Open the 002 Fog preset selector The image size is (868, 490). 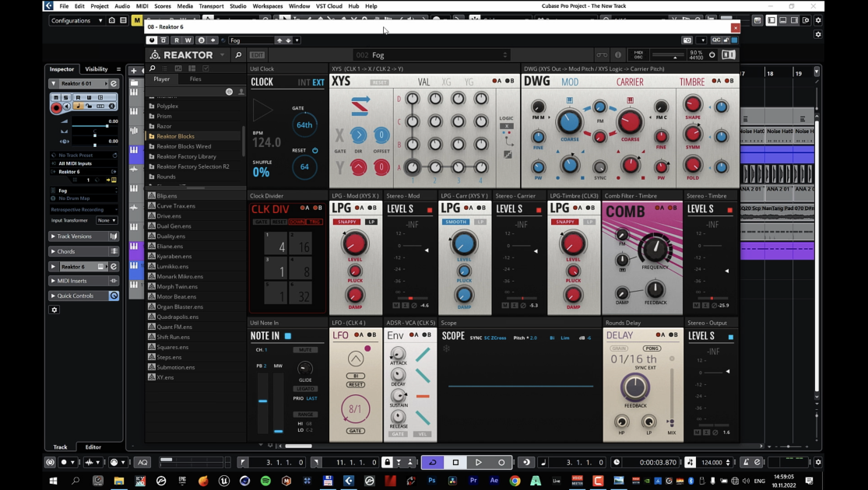click(x=432, y=54)
